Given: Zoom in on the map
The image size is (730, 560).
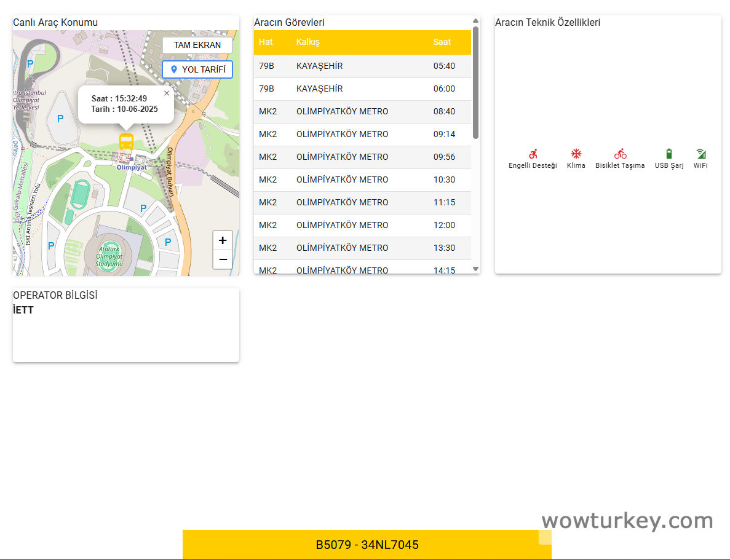Looking at the screenshot, I should point(223,240).
